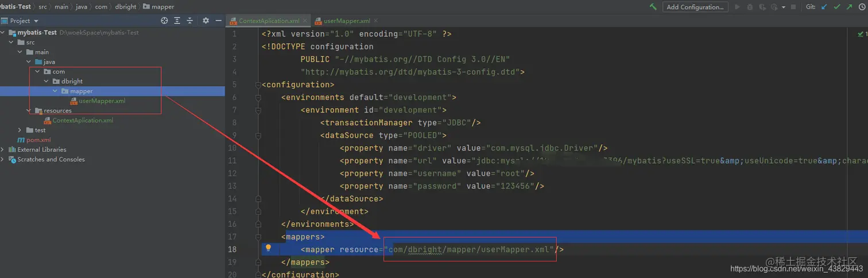This screenshot has width=868, height=278.
Task: Hide the Project panel with minus icon
Action: click(x=219, y=21)
